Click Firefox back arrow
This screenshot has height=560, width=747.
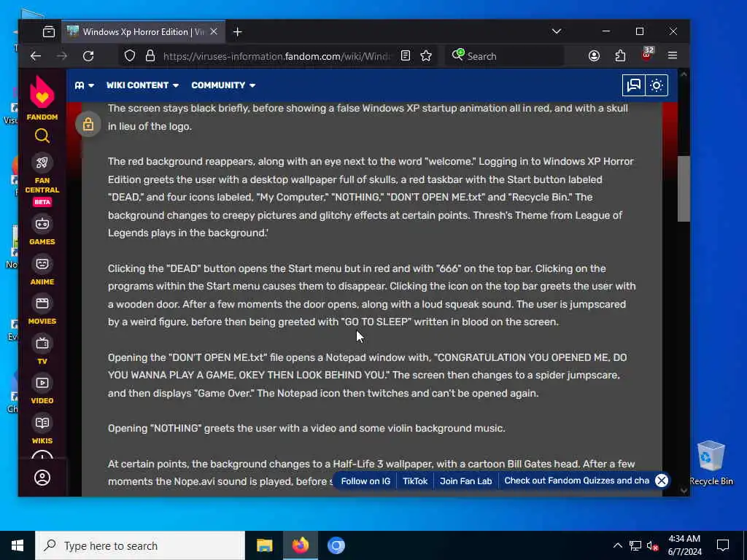[x=36, y=56]
